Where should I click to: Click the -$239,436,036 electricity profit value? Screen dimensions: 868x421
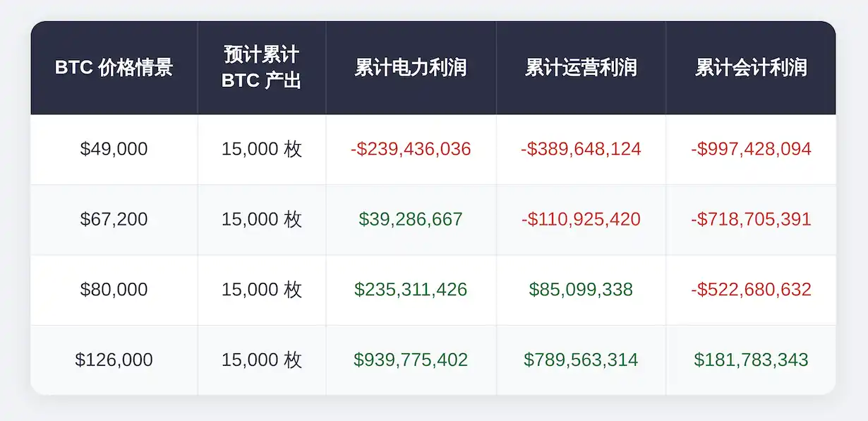point(411,149)
